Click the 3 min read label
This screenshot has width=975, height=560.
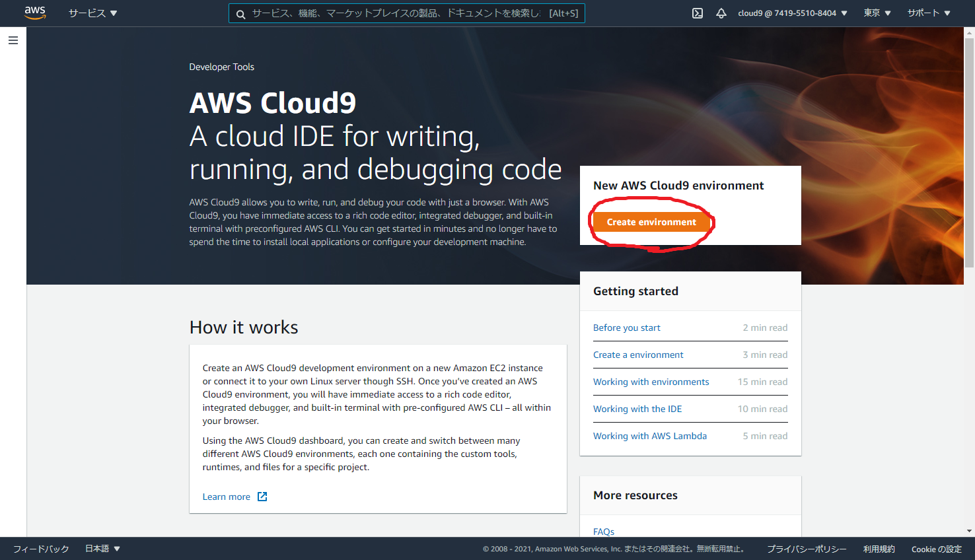[765, 355]
